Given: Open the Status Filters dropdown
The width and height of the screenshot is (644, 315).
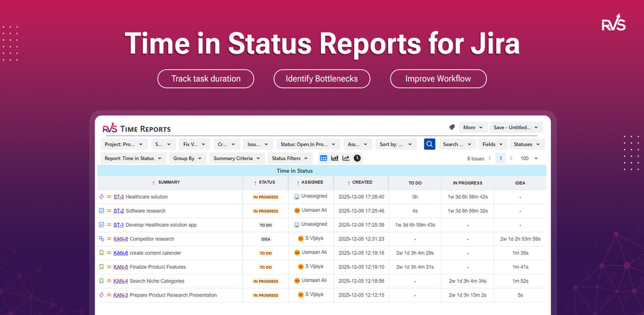Looking at the screenshot, I should [x=290, y=158].
